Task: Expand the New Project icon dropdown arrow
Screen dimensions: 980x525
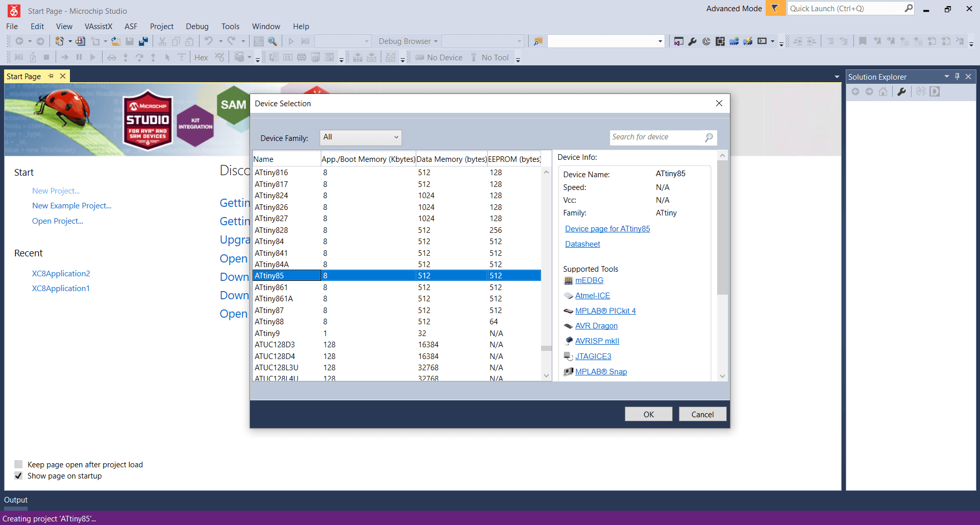Action: [x=70, y=41]
